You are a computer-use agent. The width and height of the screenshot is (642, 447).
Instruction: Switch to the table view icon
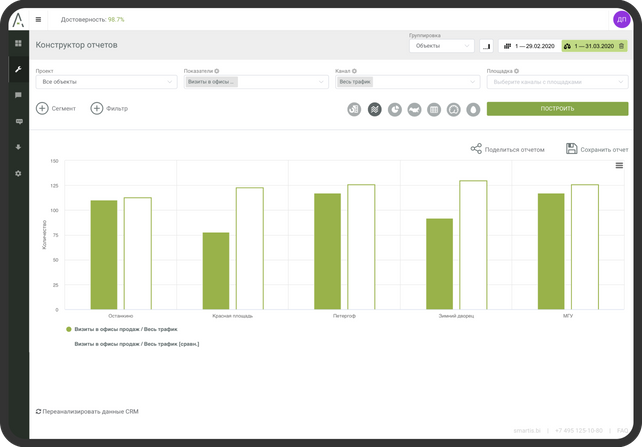pos(434,109)
